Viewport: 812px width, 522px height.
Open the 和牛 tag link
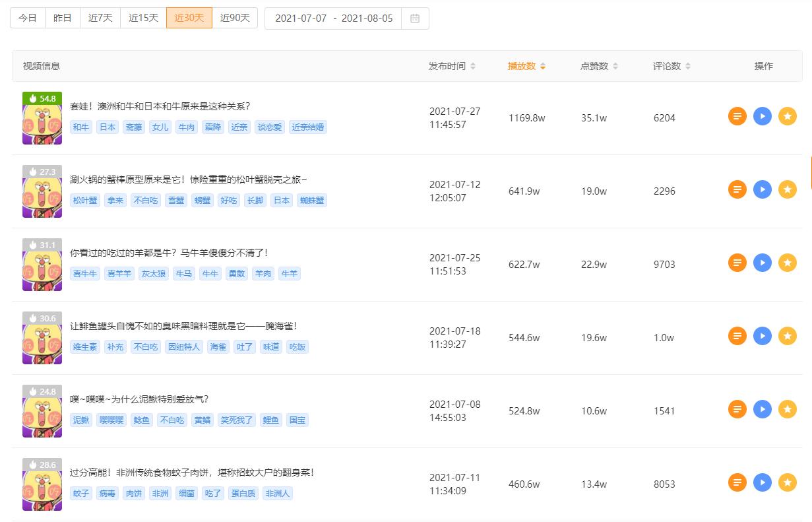[x=80, y=127]
